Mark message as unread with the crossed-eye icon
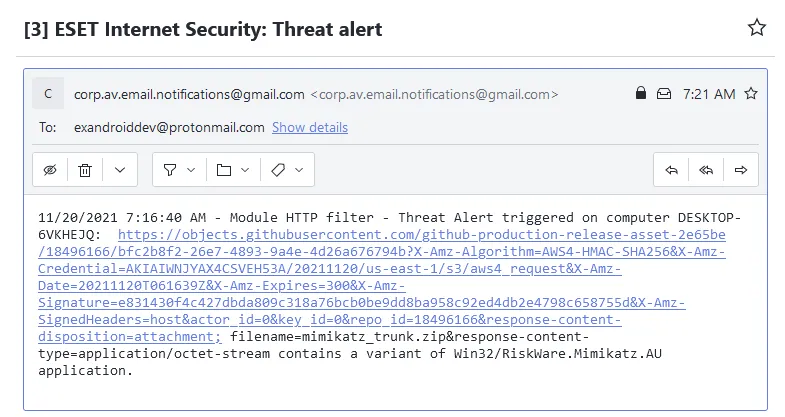Viewport: 785px width, 417px height. coord(50,170)
